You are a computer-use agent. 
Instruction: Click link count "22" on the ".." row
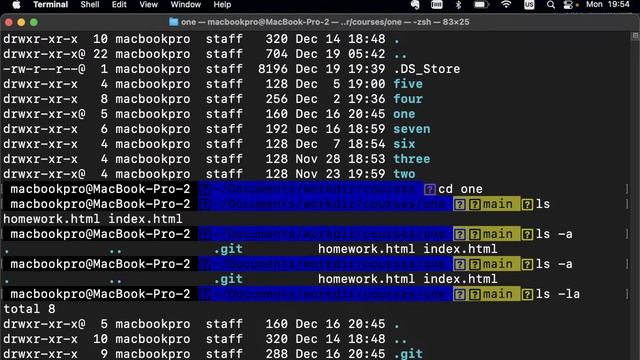(100, 54)
